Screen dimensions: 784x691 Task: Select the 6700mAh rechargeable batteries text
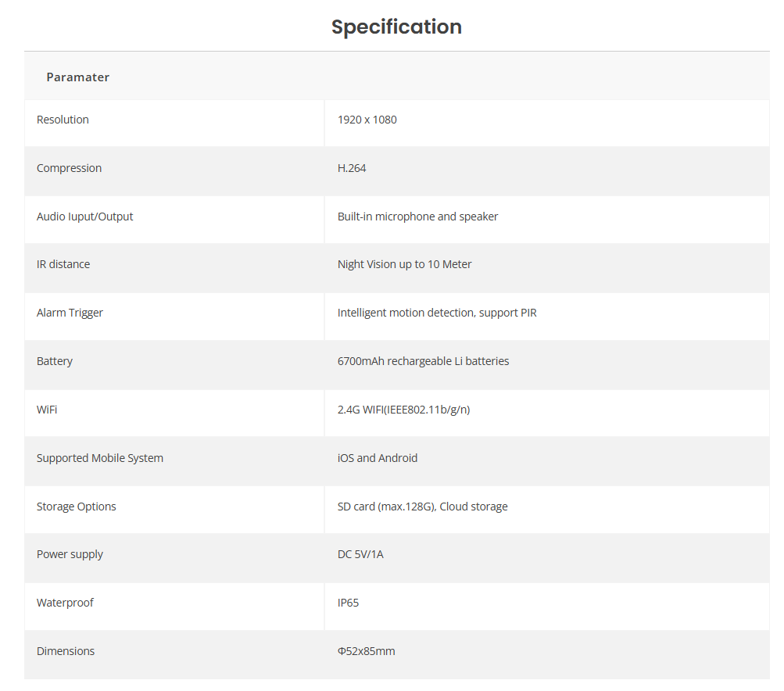tap(423, 361)
